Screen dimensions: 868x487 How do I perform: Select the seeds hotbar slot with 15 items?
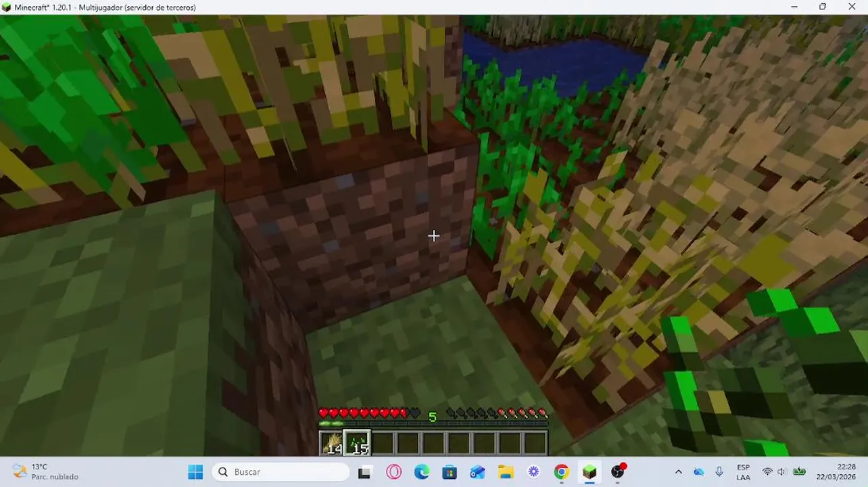pos(357,443)
